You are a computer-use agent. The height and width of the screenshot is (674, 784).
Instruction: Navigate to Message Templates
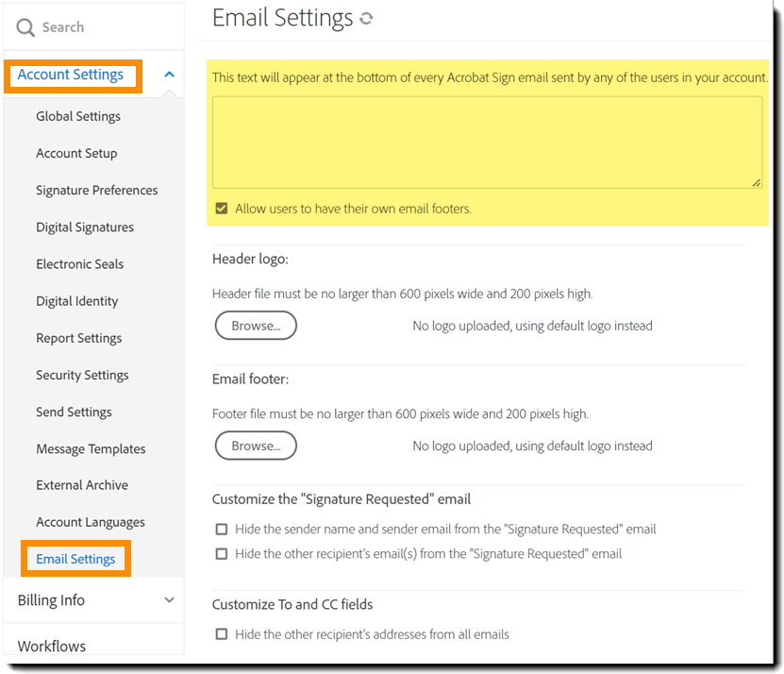pos(91,448)
